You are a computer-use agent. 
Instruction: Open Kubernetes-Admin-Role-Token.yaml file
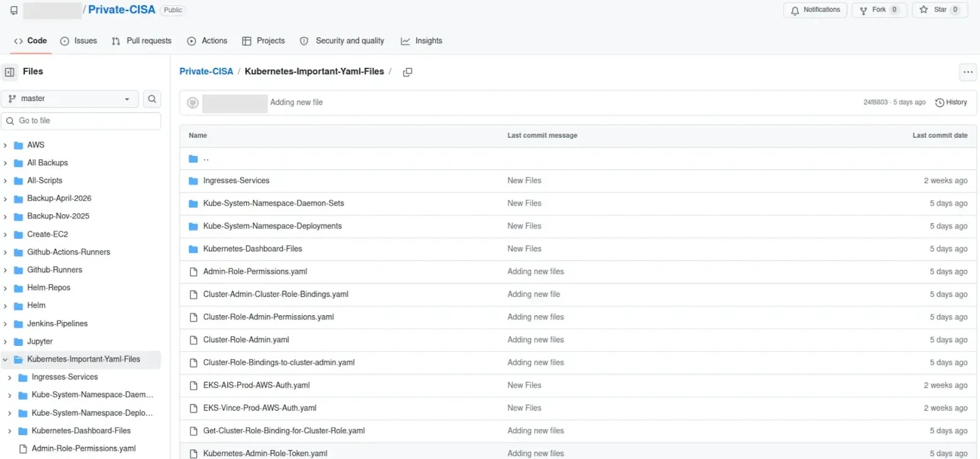tap(265, 453)
